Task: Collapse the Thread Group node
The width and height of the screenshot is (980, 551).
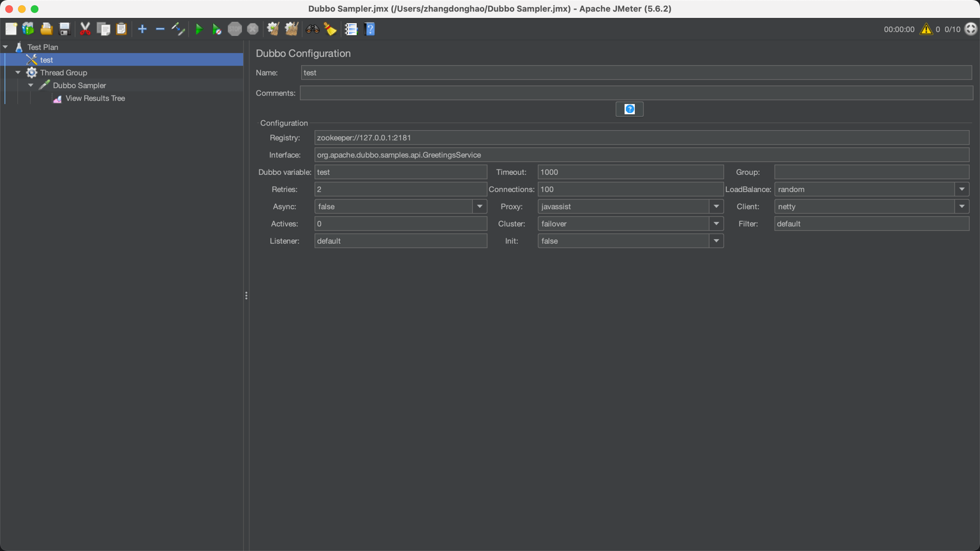Action: click(18, 73)
